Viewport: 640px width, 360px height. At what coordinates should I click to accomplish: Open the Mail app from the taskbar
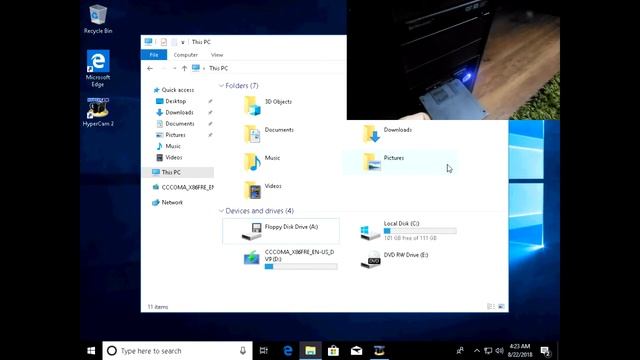pos(356,351)
